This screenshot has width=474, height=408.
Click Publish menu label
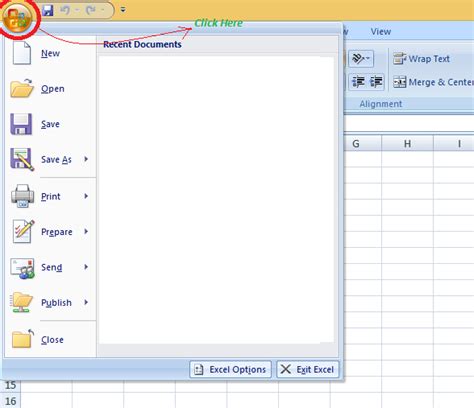[x=56, y=303]
